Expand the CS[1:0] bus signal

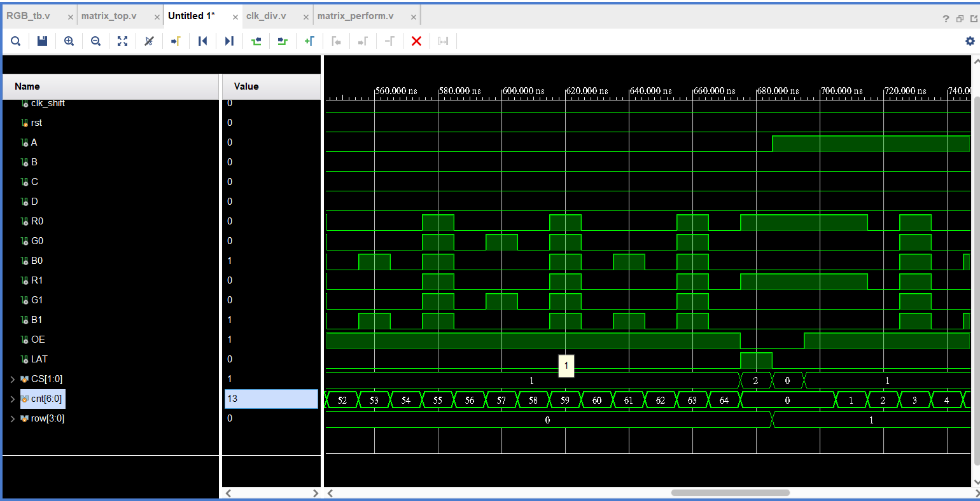[12, 380]
